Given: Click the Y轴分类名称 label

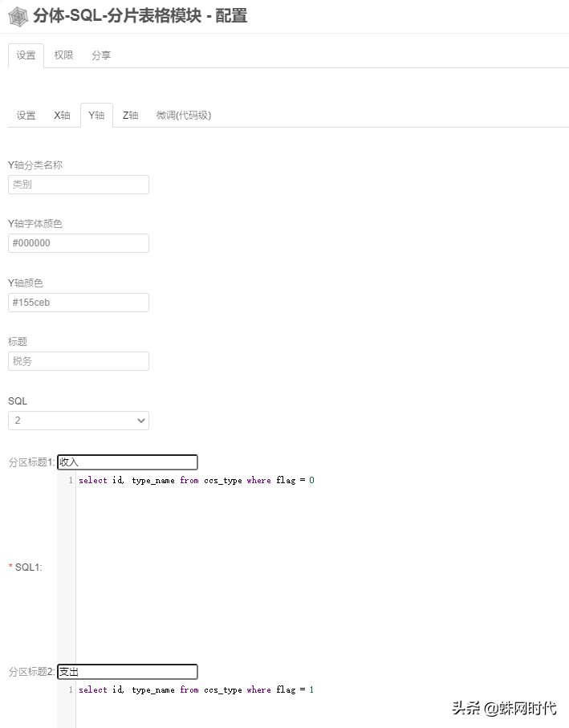Looking at the screenshot, I should [35, 165].
